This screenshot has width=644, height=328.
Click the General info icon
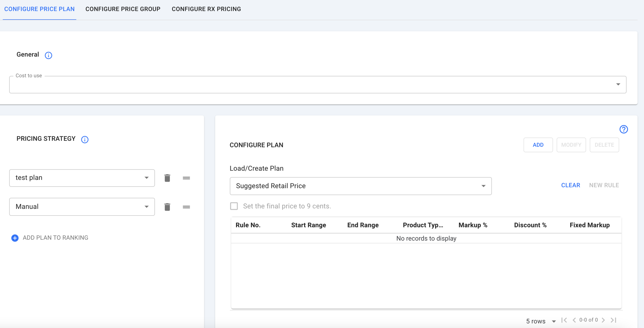(48, 55)
